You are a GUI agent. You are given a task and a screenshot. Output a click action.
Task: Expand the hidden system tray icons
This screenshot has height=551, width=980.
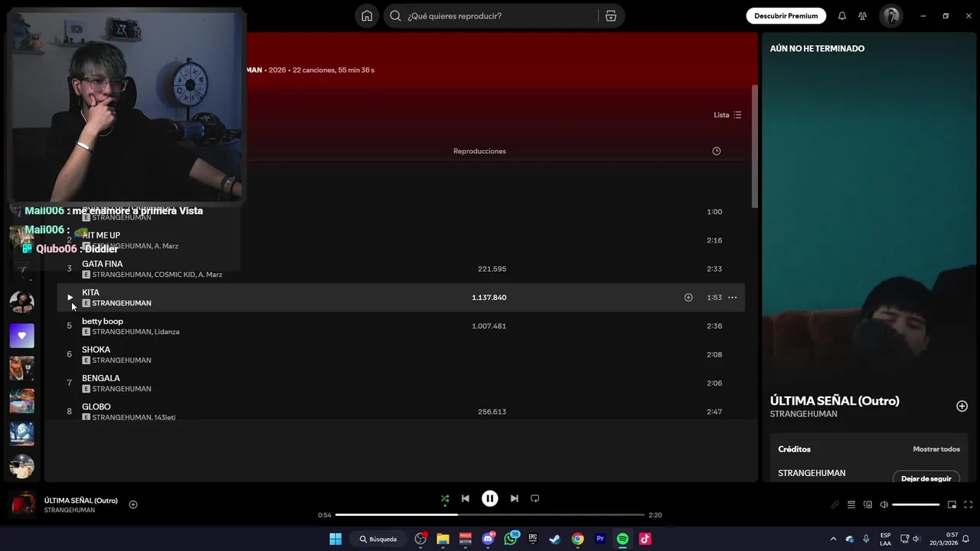pos(834,539)
